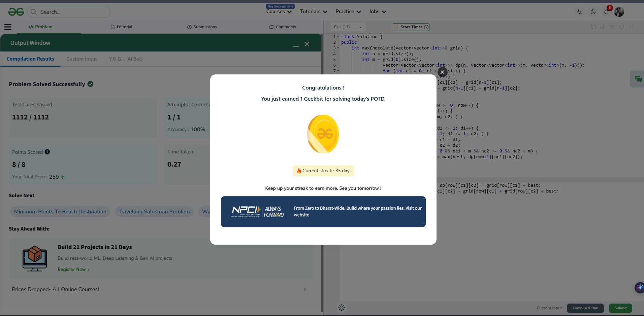Switch to the Problem tab
Screen dimensions: 644x316
point(40,27)
